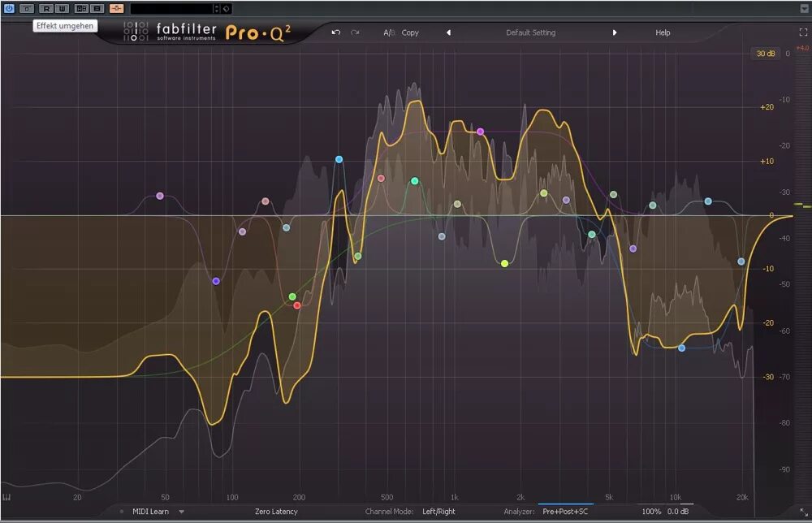Screen dimensions: 812x523
Task: Click the diamond icon beside preset field
Action: (x=227, y=9)
